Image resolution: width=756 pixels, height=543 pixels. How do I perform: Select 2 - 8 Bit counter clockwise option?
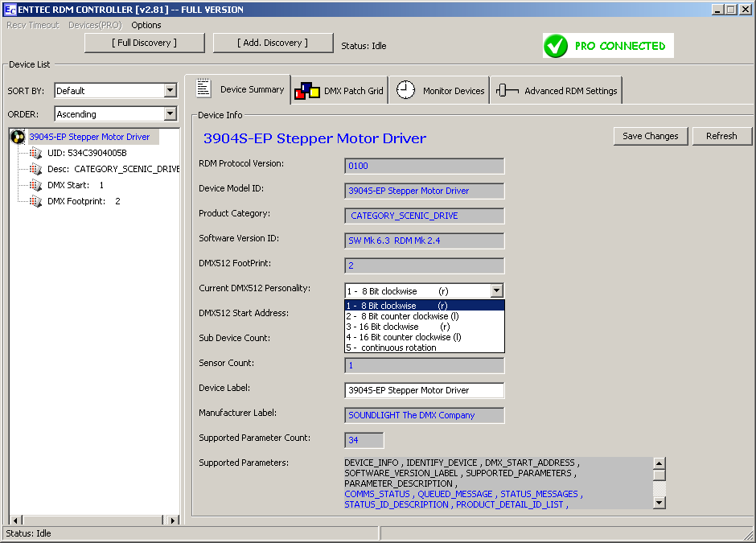(425, 316)
